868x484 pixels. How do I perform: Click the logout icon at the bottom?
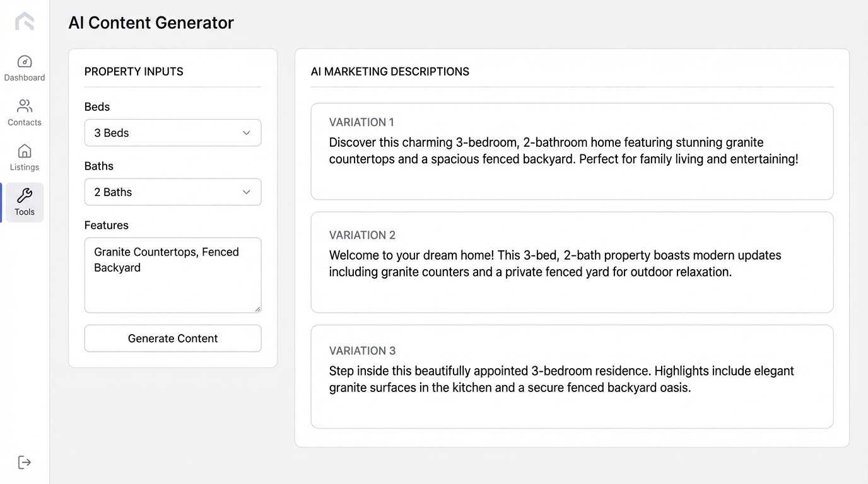click(24, 462)
